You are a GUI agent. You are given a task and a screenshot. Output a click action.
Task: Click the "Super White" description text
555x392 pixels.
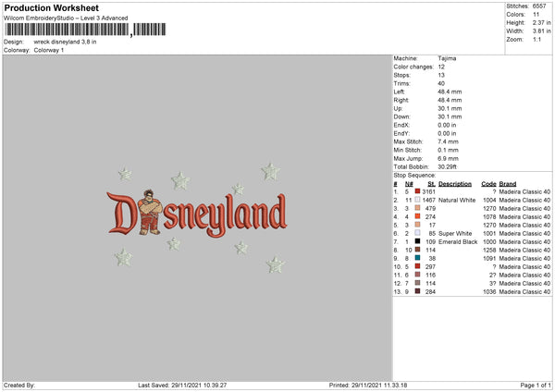455,234
